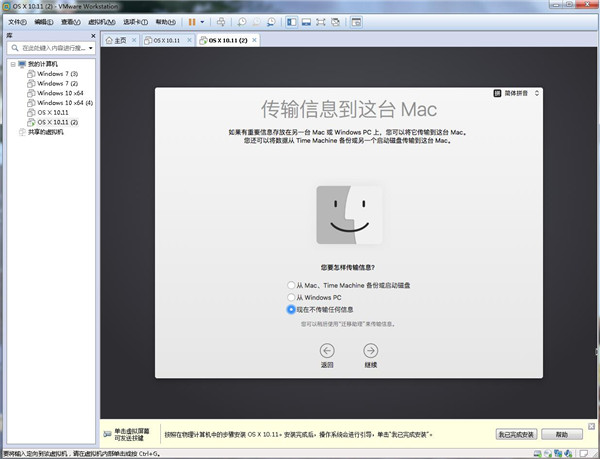The image size is (600, 459).
Task: Enter full screen mode via toolbar icon
Action: tap(321, 22)
